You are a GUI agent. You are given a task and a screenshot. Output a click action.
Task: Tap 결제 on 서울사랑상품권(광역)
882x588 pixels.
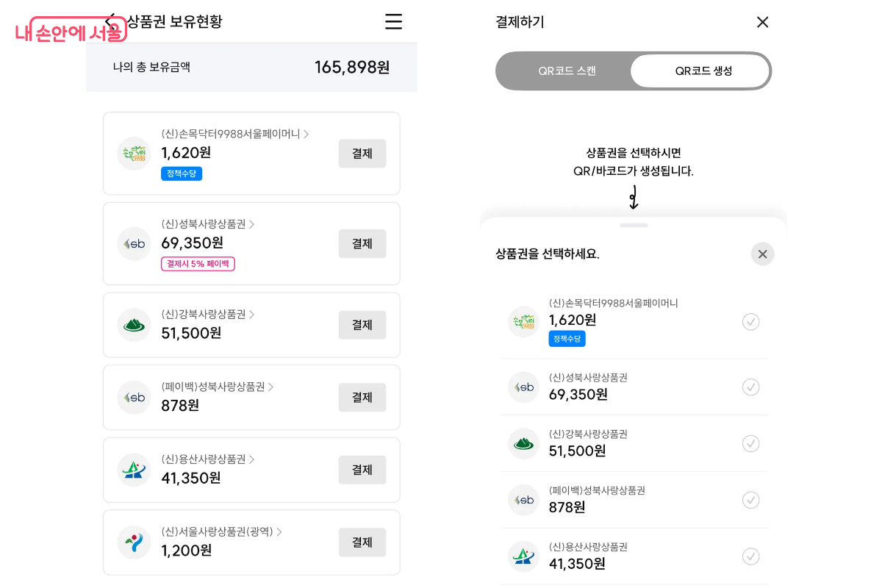(x=362, y=542)
